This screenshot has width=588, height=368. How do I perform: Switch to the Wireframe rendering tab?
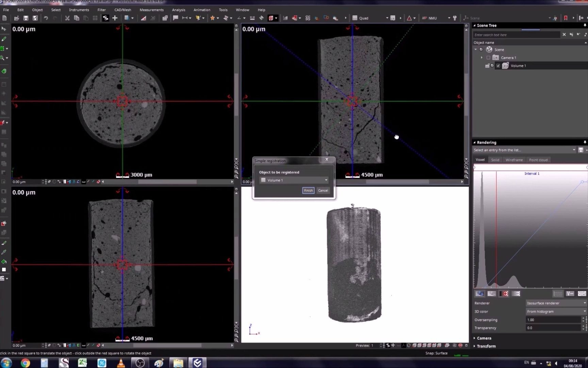(514, 160)
